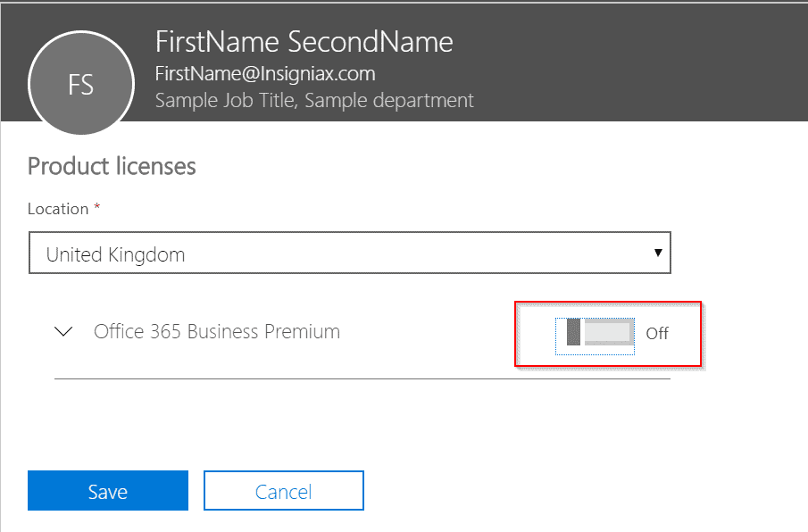Screen dimensions: 808x532
Task: Click the dark knob of the license toggle
Action: pos(573,332)
